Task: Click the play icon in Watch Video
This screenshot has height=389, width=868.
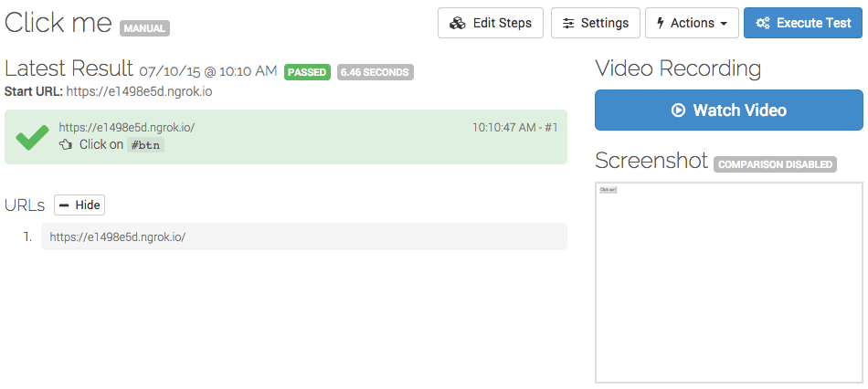Action: [678, 110]
